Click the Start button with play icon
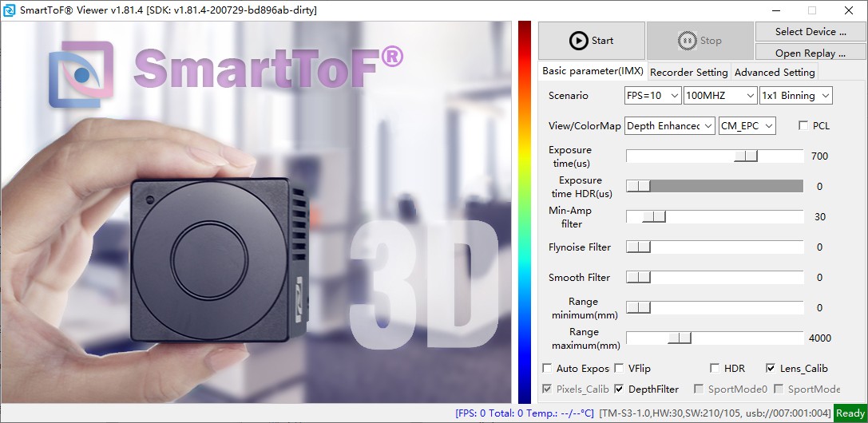Viewport: 868px width, 423px height. pyautogui.click(x=591, y=41)
